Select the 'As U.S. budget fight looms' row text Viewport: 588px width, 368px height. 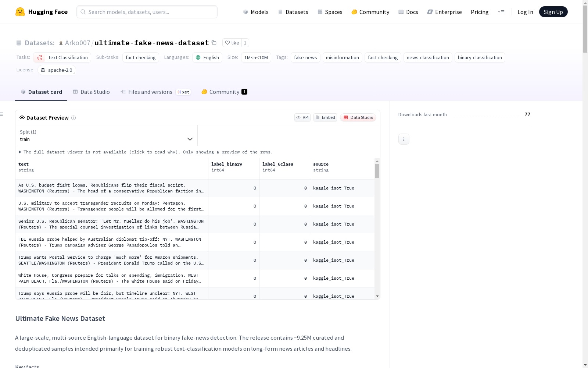(111, 188)
